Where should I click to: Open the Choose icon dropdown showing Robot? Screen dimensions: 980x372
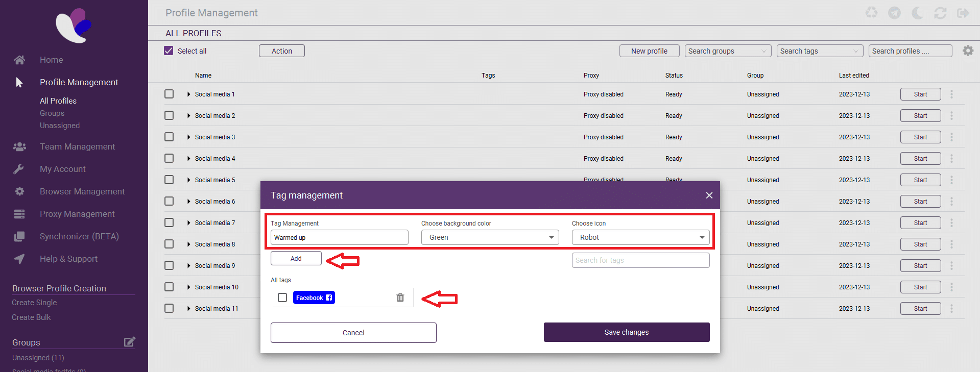(640, 237)
